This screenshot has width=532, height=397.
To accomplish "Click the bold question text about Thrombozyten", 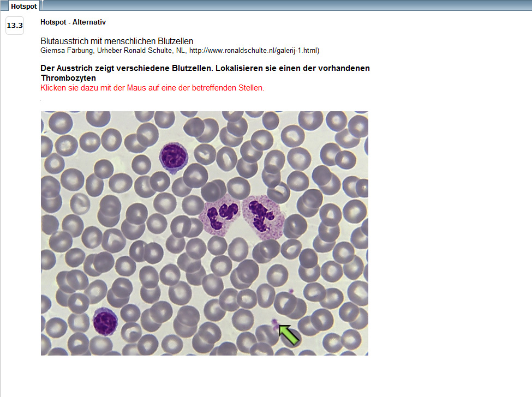I will click(205, 73).
